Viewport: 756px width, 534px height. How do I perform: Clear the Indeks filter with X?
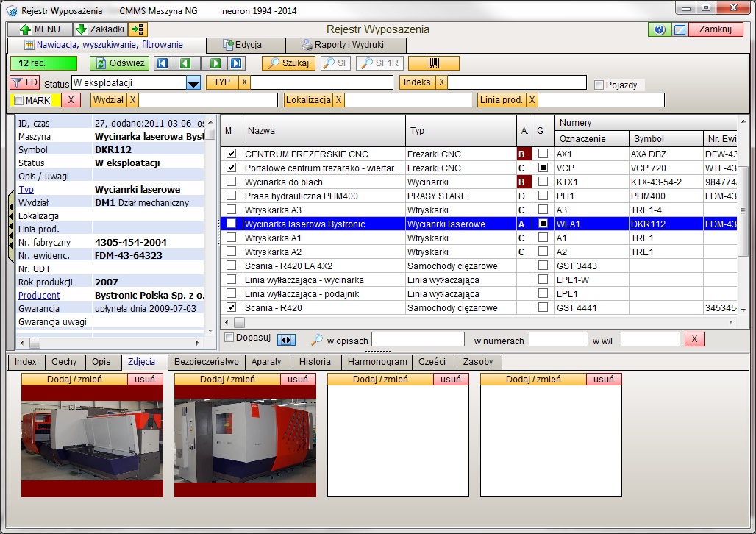coord(441,82)
